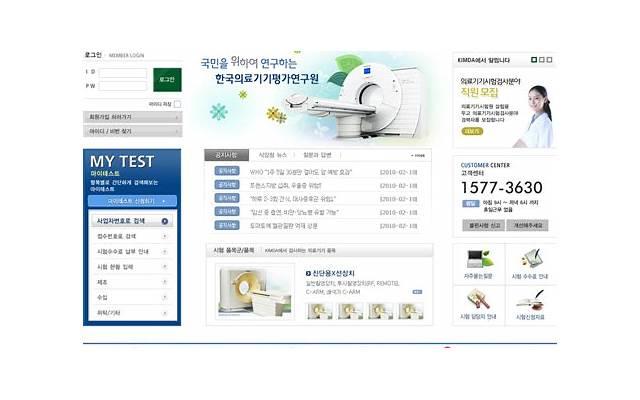Open the 토마토 notice title link

coord(283,226)
